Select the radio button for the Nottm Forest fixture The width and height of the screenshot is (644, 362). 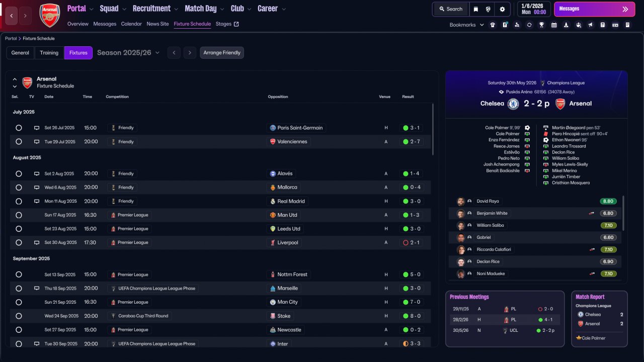[19, 275]
